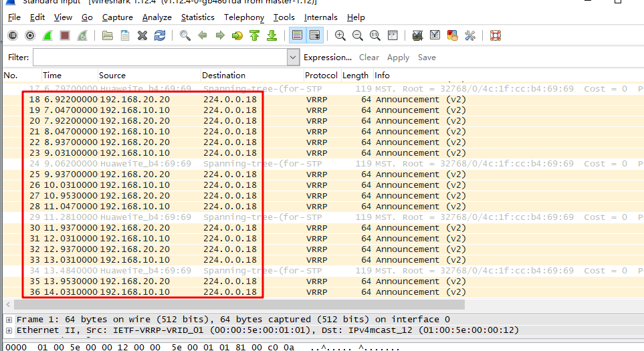Open the Statistics menu
This screenshot has width=644, height=351.
pos(197,17)
